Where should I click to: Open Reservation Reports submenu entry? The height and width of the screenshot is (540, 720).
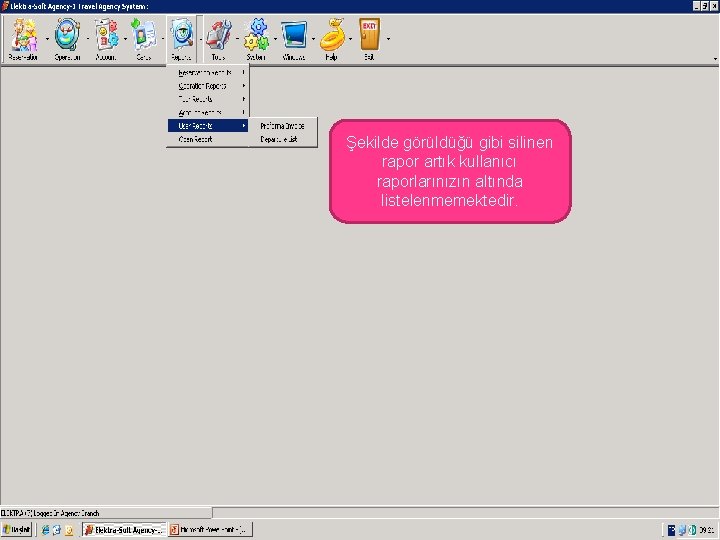208,73
